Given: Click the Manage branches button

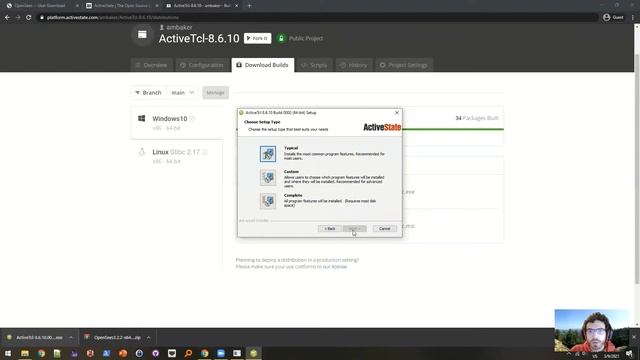Looking at the screenshot, I should (x=215, y=93).
